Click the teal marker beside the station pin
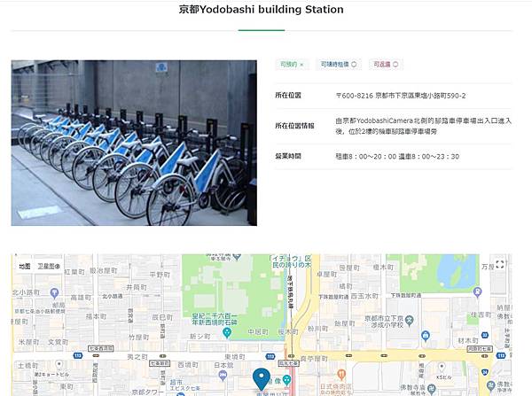This screenshot has width=532, height=396. (287, 380)
